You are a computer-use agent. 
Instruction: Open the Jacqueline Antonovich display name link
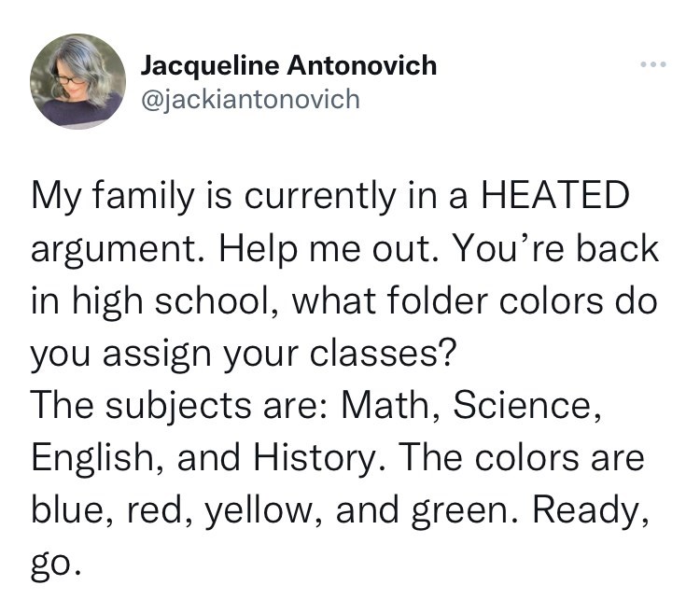tap(288, 65)
